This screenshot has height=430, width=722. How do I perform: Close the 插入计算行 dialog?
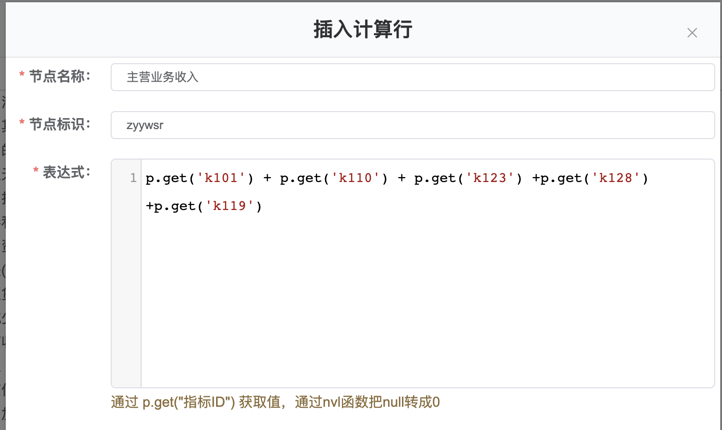pyautogui.click(x=691, y=33)
